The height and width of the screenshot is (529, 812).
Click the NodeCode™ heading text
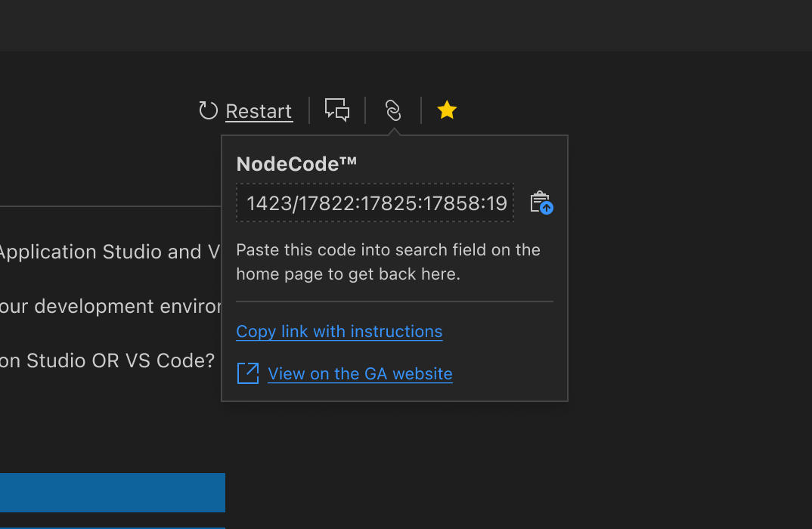click(296, 164)
